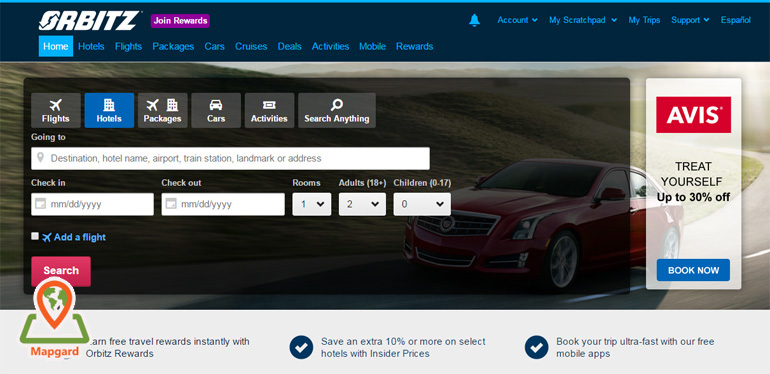
Task: Click the check-out calendar icon
Action: point(171,204)
